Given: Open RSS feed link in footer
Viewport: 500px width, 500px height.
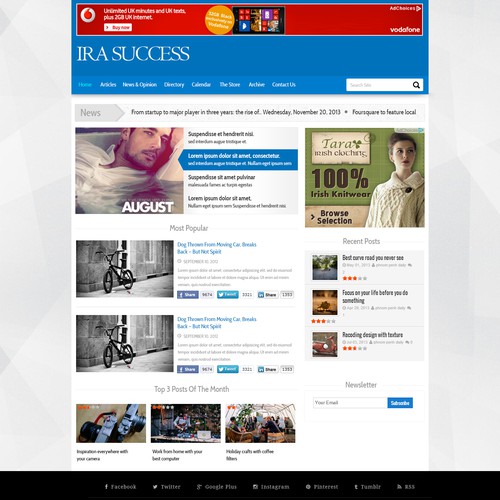Looking at the screenshot, I should coord(406,487).
